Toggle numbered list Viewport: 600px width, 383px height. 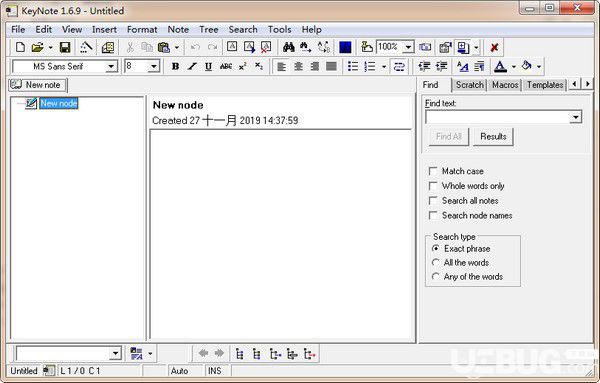coord(370,67)
